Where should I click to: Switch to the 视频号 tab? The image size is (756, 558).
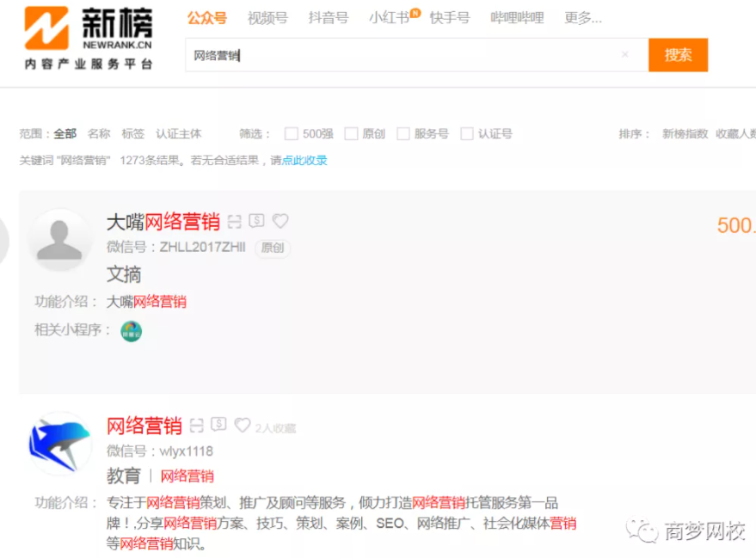[267, 18]
